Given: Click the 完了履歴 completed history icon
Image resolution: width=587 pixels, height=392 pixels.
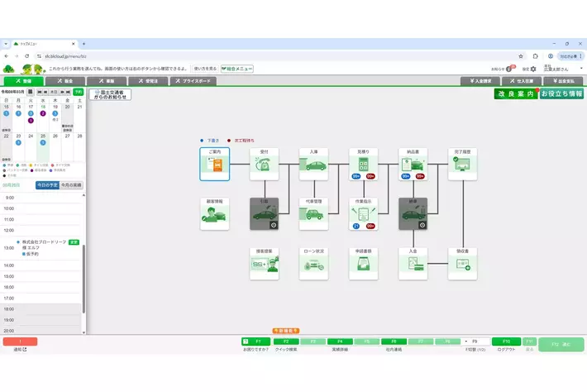Looking at the screenshot, I should click(x=462, y=165).
